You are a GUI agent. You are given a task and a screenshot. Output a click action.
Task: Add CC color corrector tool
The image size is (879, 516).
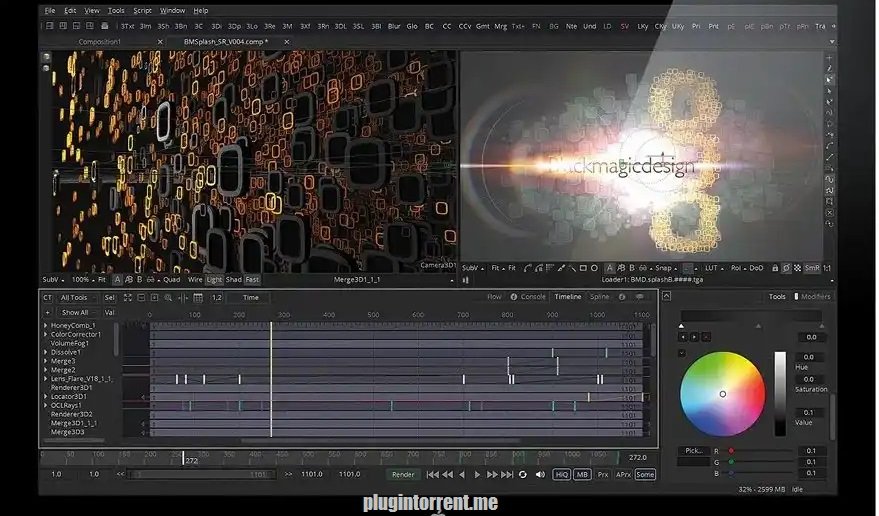point(447,26)
